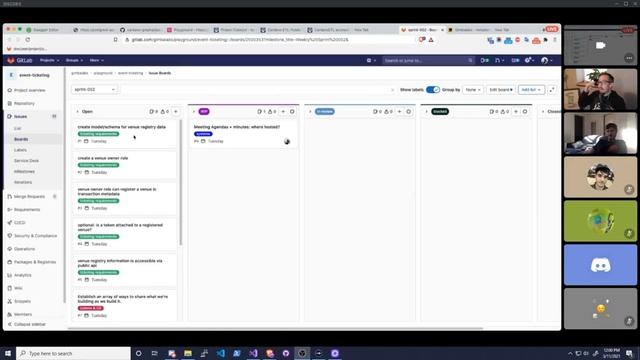Reload the browser page
Image resolution: width=640 pixels, height=360 pixels.
(x=27, y=40)
